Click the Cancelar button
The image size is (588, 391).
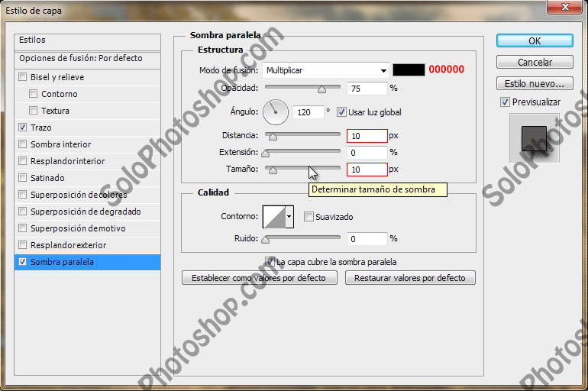pyautogui.click(x=535, y=62)
